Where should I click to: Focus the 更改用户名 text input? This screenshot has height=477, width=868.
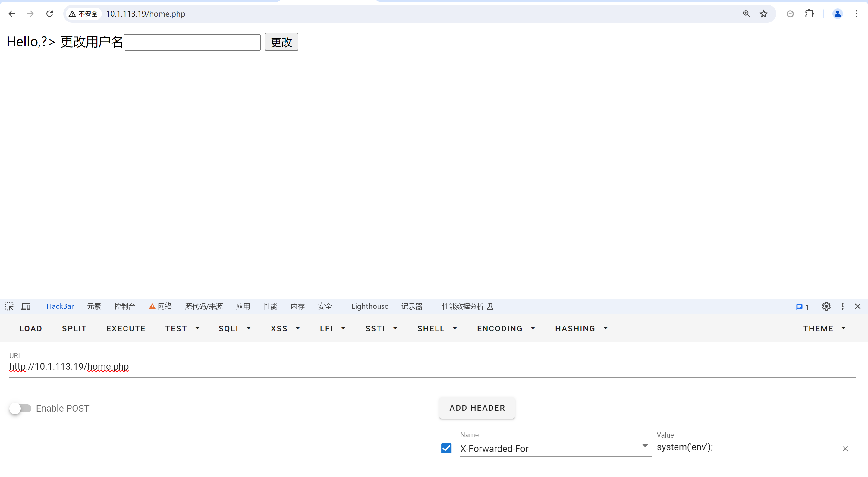coord(192,42)
